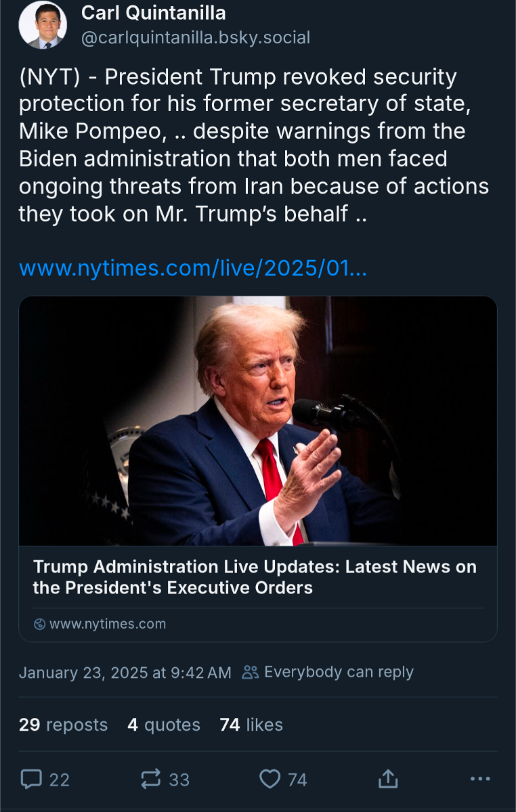
Task: Open Carl Quintanilla's profile avatar
Action: [x=42, y=25]
